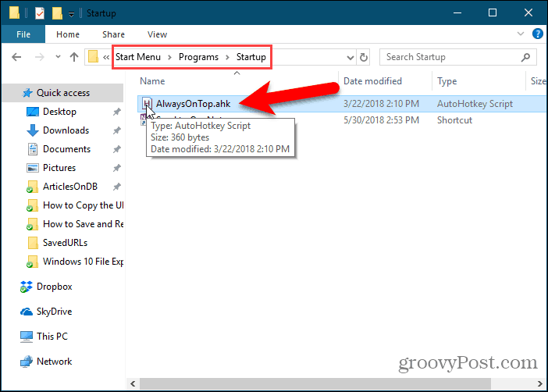Image resolution: width=548 pixels, height=392 pixels.
Task: Click the AlwaysOnTop.ahk file icon
Action: pyautogui.click(x=147, y=104)
